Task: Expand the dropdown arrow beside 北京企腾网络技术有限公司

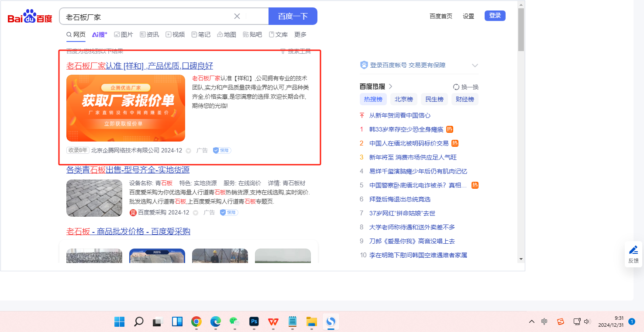Action: (x=189, y=151)
